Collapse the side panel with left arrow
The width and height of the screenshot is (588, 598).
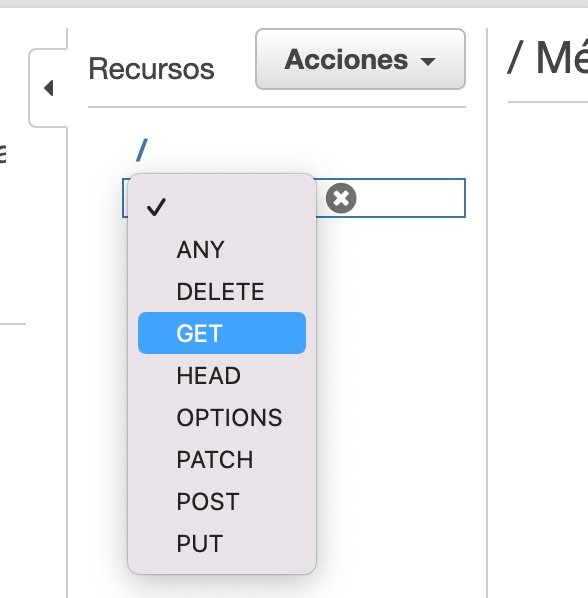coord(48,88)
